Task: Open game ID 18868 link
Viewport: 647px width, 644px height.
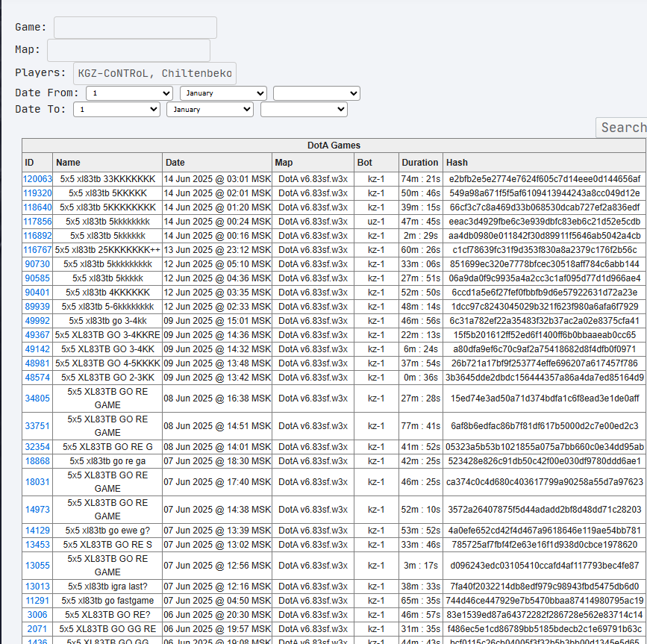Action: (37, 461)
